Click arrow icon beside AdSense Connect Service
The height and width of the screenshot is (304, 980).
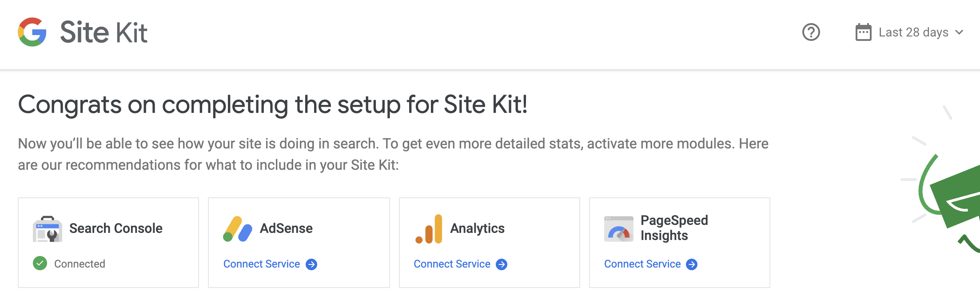click(x=311, y=264)
